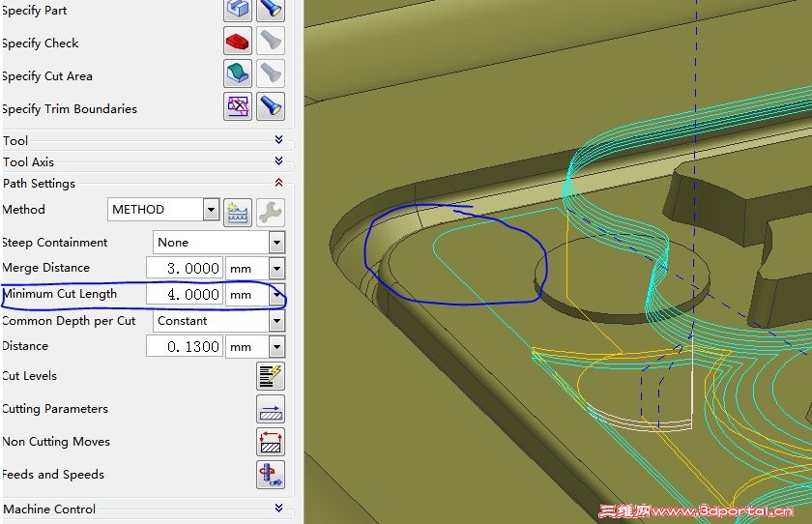Open the Distance unit dropdown

(277, 346)
